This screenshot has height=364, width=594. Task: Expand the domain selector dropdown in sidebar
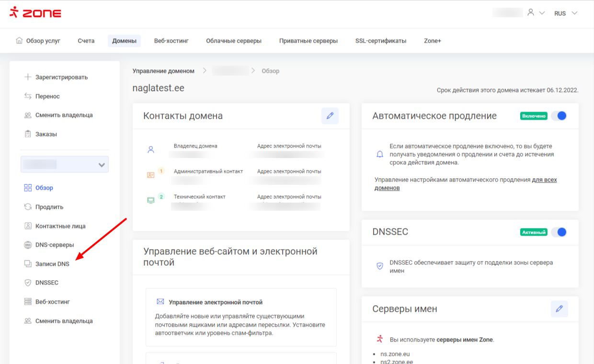[101, 165]
